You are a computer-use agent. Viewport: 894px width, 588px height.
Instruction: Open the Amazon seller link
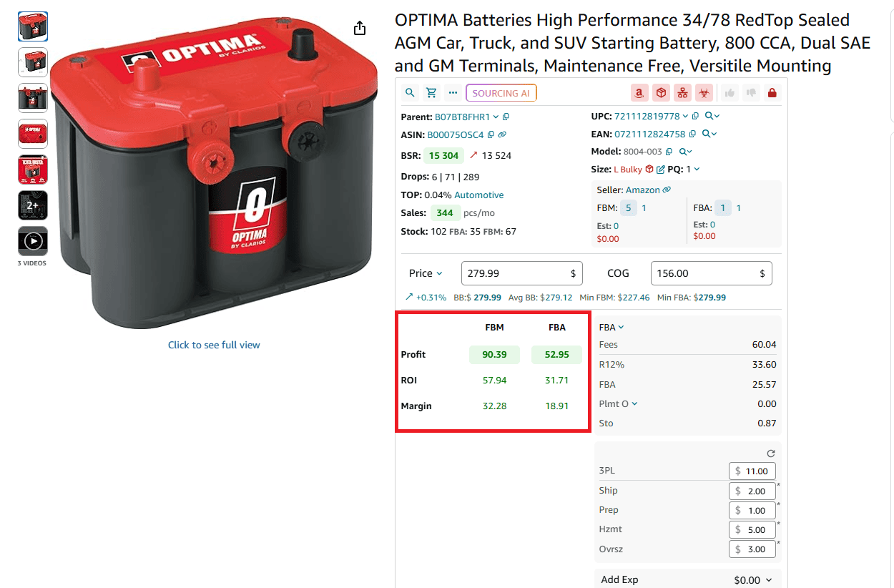pyautogui.click(x=643, y=190)
